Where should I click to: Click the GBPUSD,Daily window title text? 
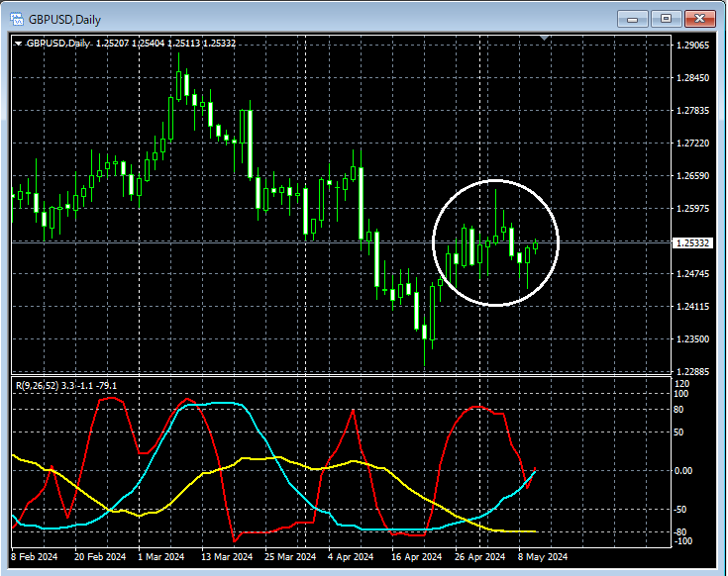64,20
